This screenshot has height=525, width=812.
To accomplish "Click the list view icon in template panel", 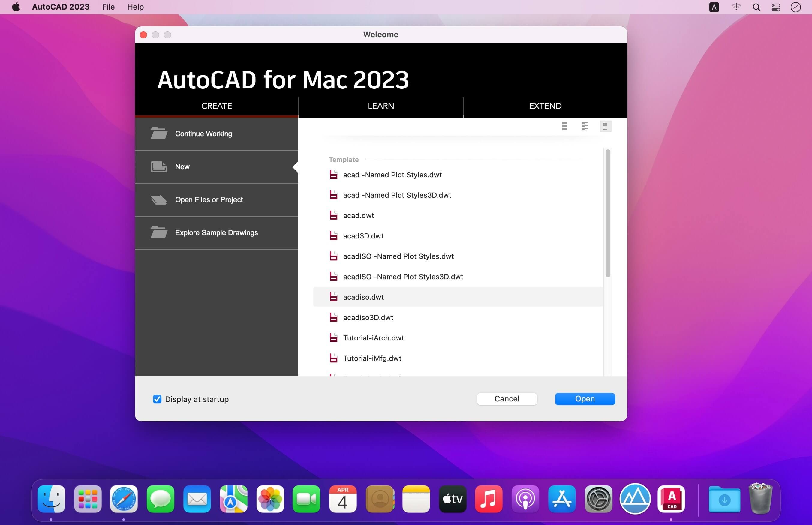I will click(606, 126).
